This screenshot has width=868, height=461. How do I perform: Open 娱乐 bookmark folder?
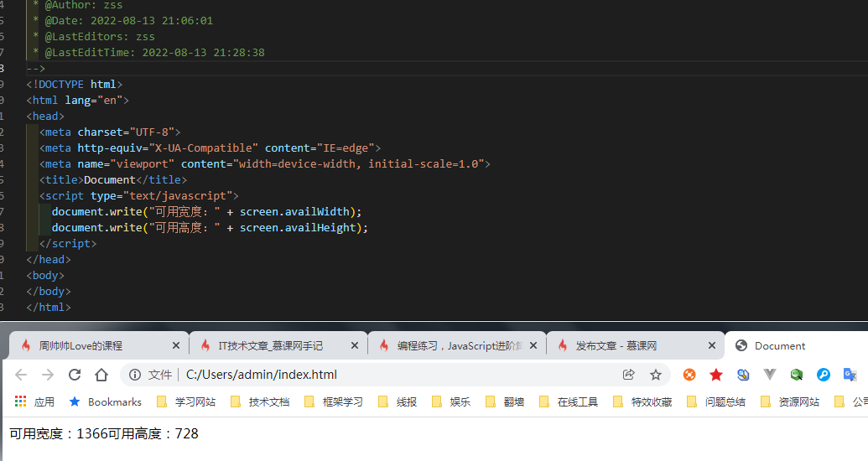point(450,401)
